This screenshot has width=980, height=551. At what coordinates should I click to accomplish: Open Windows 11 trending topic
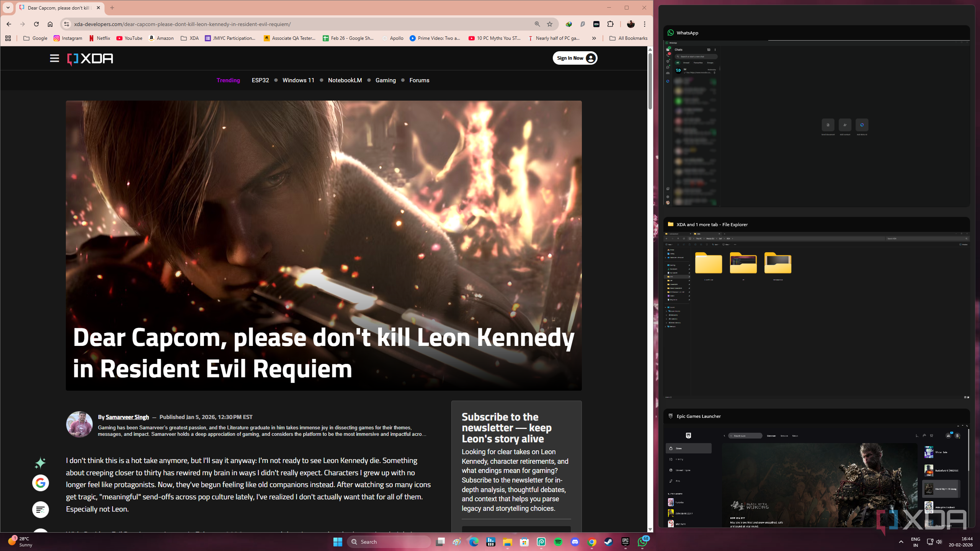coord(298,80)
